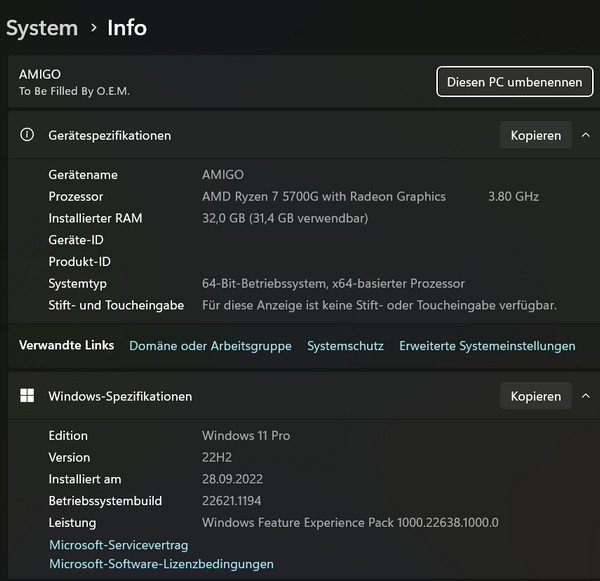The height and width of the screenshot is (581, 600).
Task: Open Microsoft-Software-Lizenzbedingungen link
Action: (161, 564)
